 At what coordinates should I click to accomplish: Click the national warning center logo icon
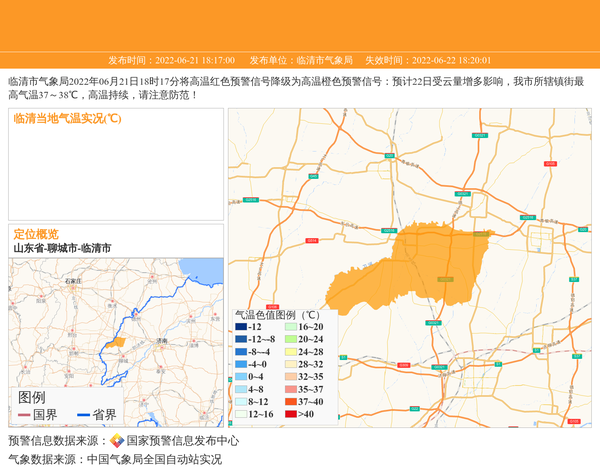pyautogui.click(x=117, y=441)
